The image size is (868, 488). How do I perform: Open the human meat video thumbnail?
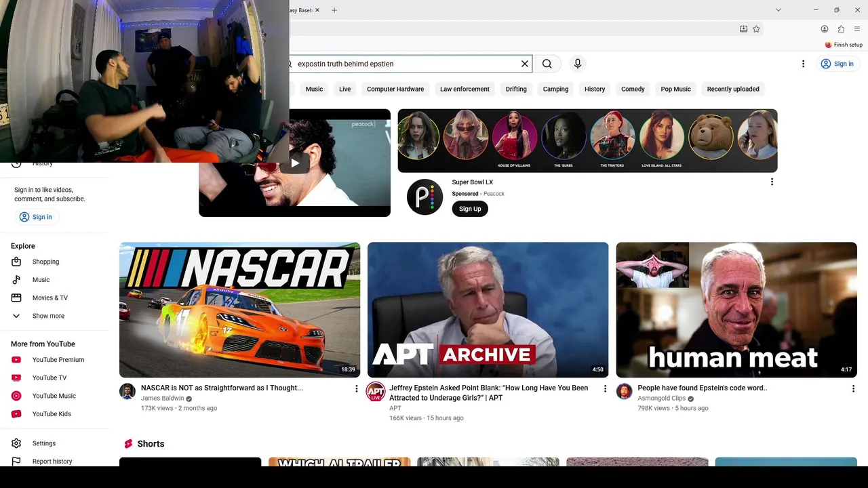pyautogui.click(x=736, y=310)
